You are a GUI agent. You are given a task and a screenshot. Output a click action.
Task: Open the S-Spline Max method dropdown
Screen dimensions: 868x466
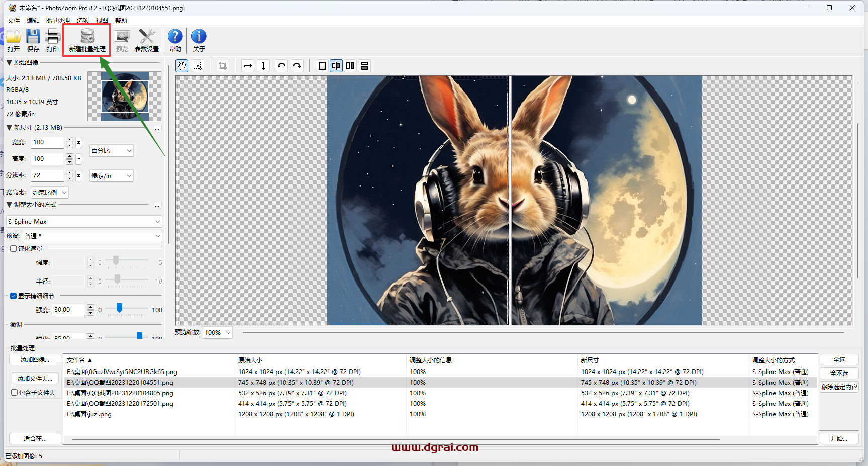[x=84, y=222]
